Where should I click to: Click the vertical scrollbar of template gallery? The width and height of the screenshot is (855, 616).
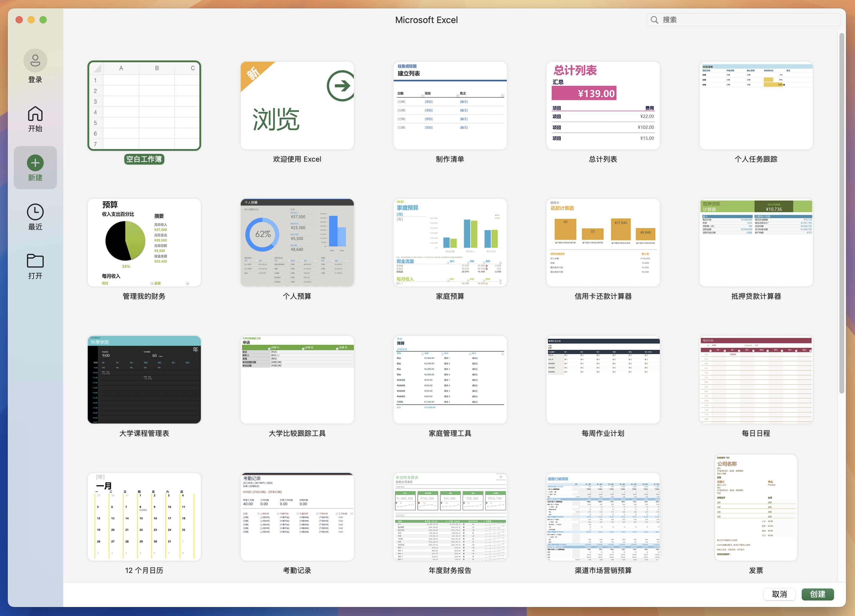coord(842,213)
